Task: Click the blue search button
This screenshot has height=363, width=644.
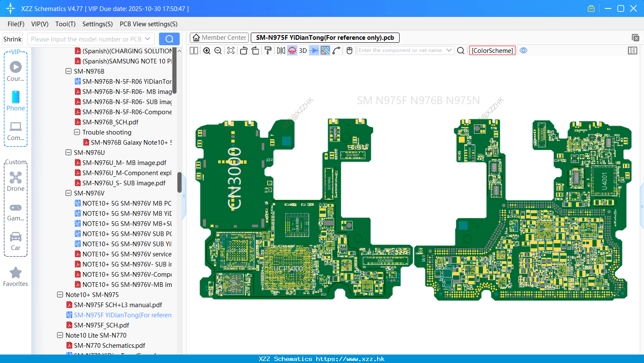Action: [x=169, y=39]
